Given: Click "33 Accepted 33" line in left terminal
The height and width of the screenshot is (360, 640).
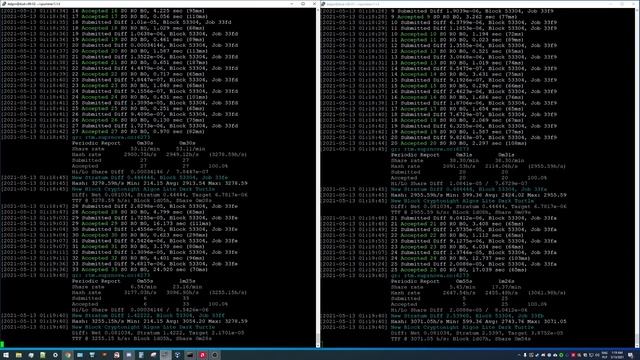Looking at the screenshot, I should click(x=140, y=270).
